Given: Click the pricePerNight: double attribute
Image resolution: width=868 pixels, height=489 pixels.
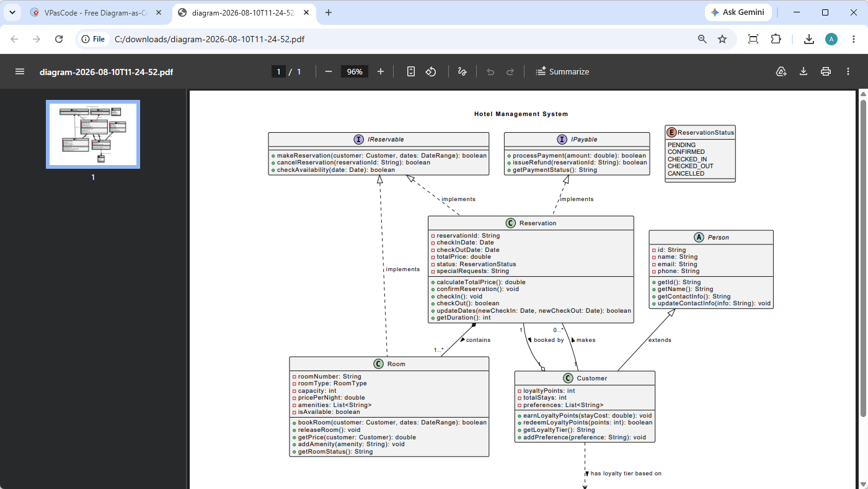Looking at the screenshot, I should pos(332,398).
